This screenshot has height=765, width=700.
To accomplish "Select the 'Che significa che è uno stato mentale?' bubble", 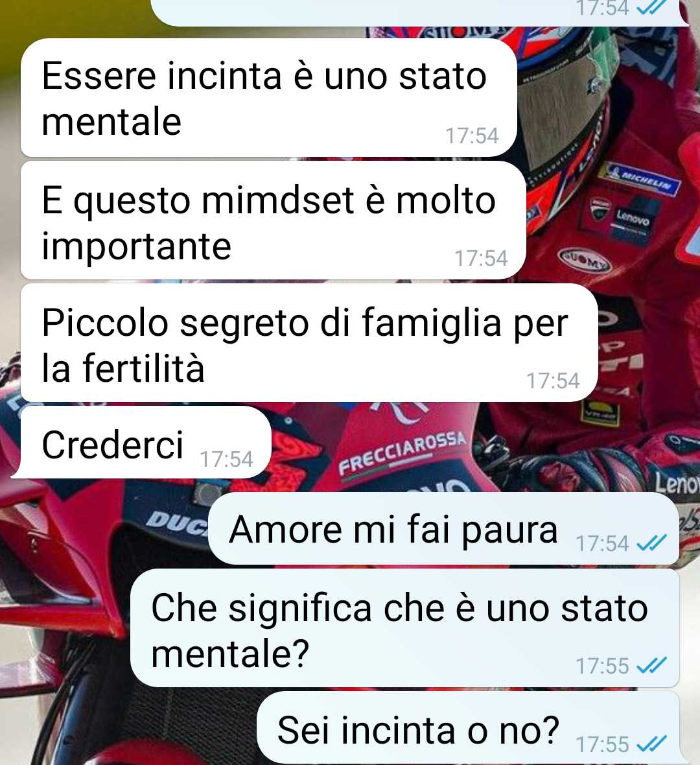I will (405, 628).
